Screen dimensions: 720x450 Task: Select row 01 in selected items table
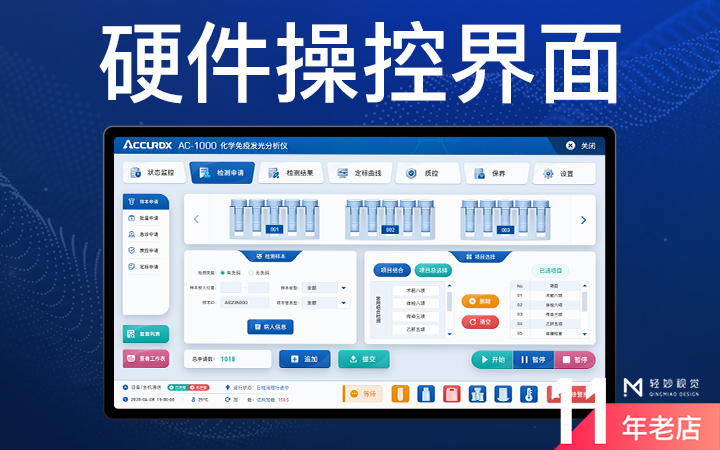(x=546, y=295)
